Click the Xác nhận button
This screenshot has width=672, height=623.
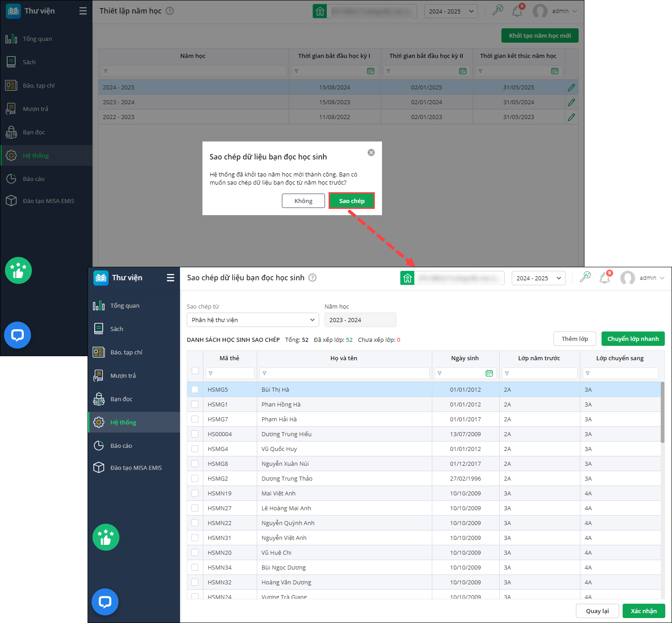(x=644, y=611)
